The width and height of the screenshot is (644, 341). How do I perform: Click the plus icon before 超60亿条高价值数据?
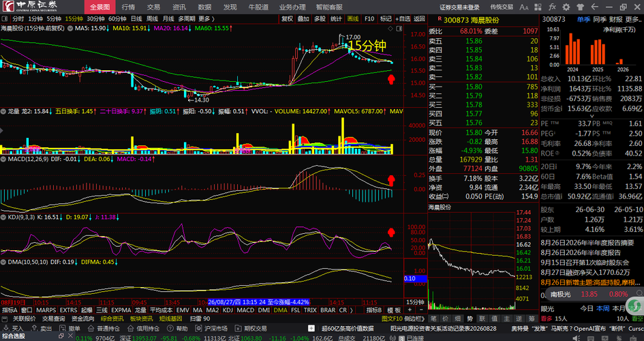[311, 328]
